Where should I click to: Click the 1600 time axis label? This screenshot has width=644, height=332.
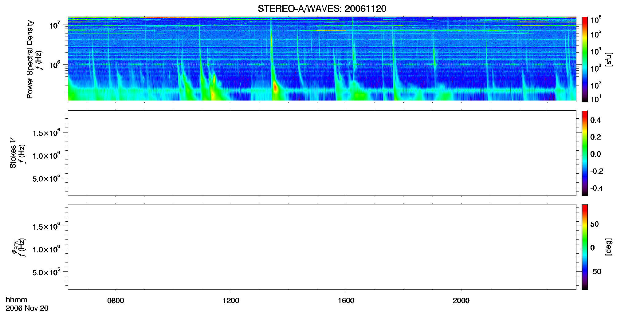(x=346, y=301)
